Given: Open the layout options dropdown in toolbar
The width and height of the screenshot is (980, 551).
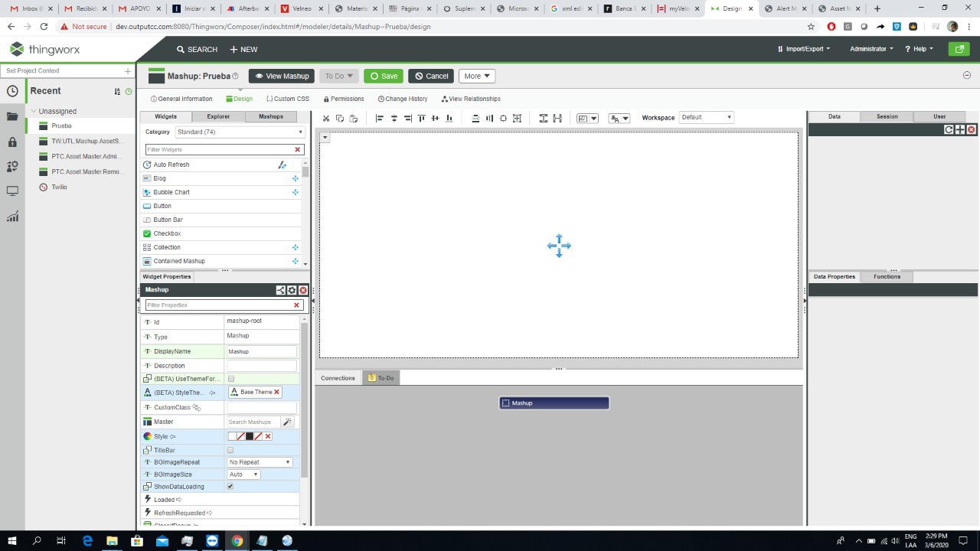Looking at the screenshot, I should [x=587, y=118].
